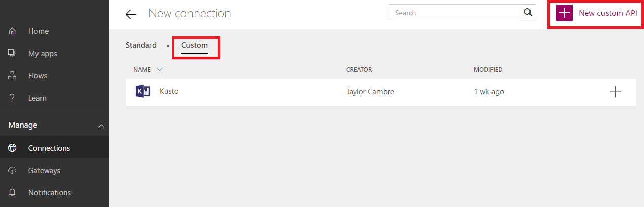Click the Gateways cloud icon
644x207 pixels.
pyautogui.click(x=13, y=171)
